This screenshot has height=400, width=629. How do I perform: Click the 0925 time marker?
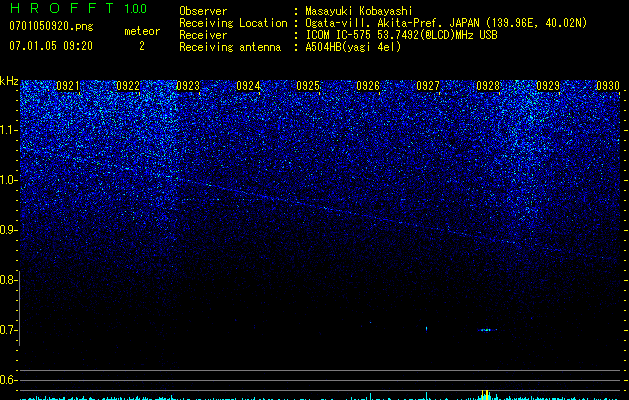click(308, 86)
